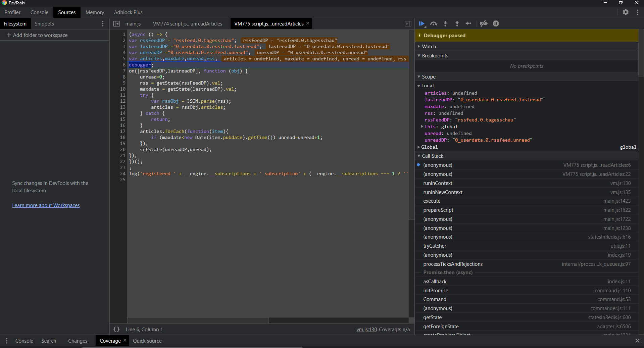Viewport: 644px width, 348px height.
Task: Resume script execution
Action: pyautogui.click(x=422, y=23)
